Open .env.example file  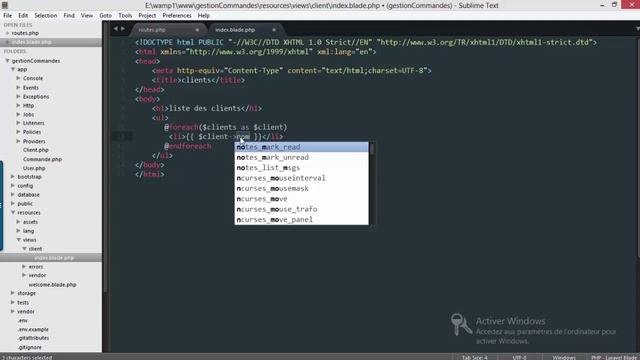[x=33, y=329]
